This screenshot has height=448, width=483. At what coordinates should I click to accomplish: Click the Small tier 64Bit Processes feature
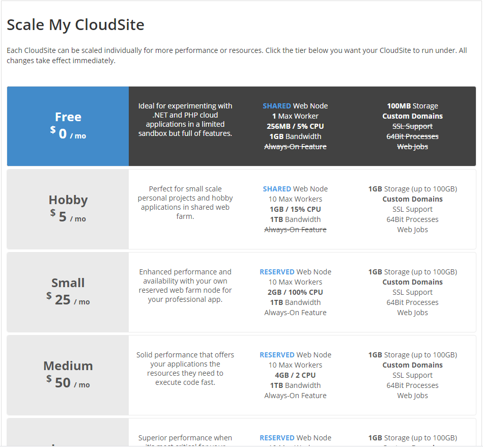pos(412,302)
